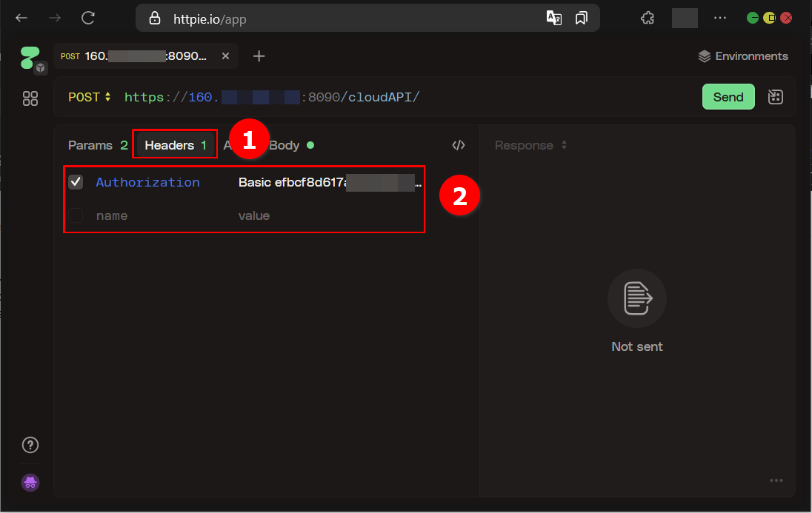Open the Environments panel
The image size is (812, 513).
pyautogui.click(x=743, y=56)
